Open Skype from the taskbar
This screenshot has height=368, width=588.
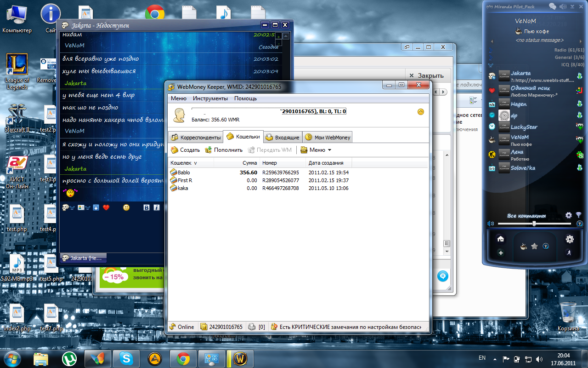(x=126, y=358)
